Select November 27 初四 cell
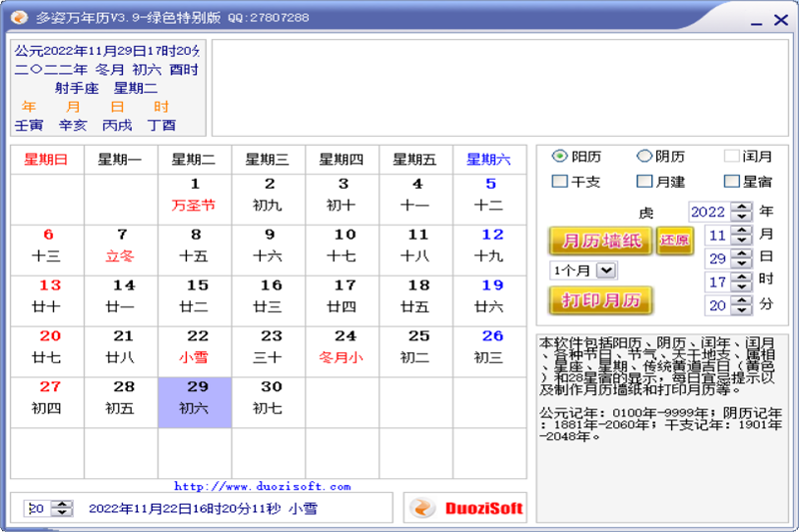This screenshot has width=799, height=532. (47, 402)
